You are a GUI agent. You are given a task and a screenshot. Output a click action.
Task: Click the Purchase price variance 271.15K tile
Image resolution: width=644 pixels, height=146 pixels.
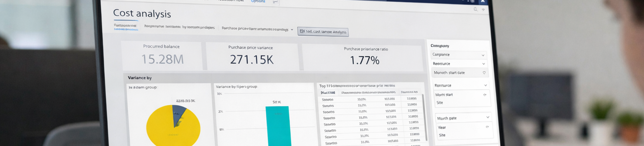[251, 57]
